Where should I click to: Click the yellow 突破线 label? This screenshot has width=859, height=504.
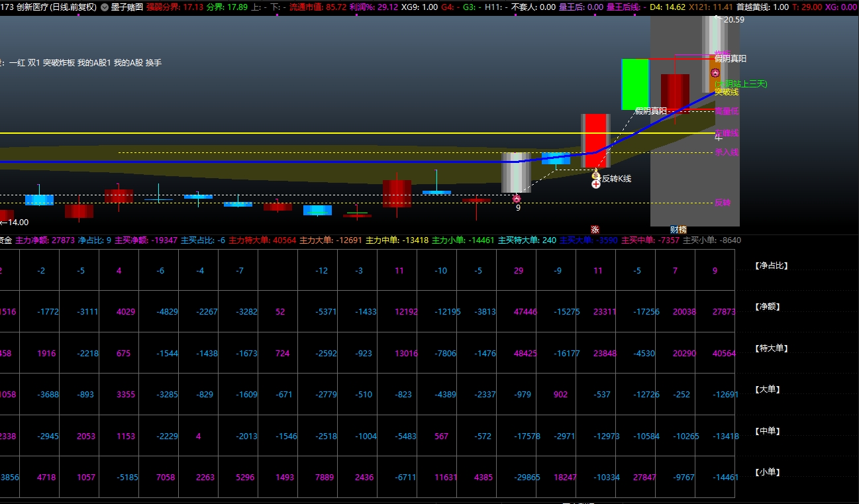(727, 92)
